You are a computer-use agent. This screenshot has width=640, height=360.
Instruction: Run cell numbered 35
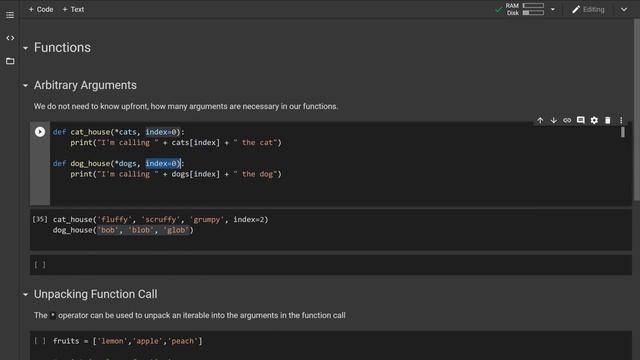(x=40, y=219)
